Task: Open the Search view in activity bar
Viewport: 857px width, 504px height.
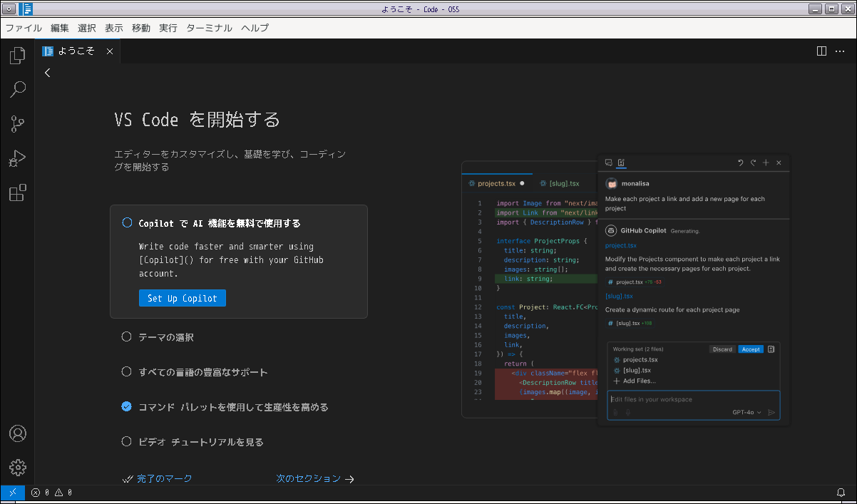Action: (17, 90)
